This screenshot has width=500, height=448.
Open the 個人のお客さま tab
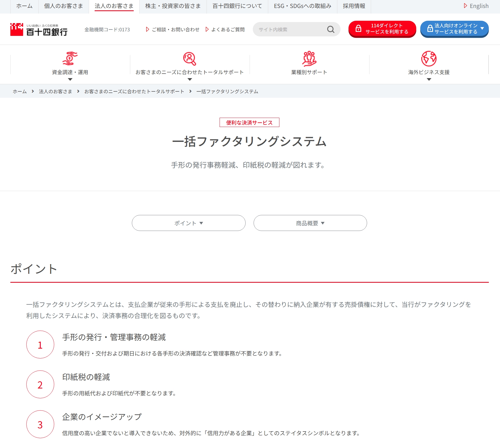[64, 6]
